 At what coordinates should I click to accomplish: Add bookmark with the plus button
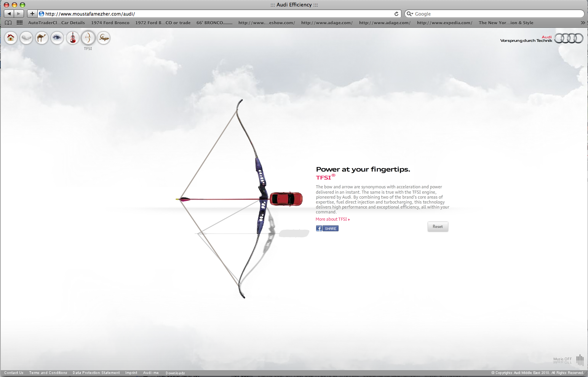[32, 14]
